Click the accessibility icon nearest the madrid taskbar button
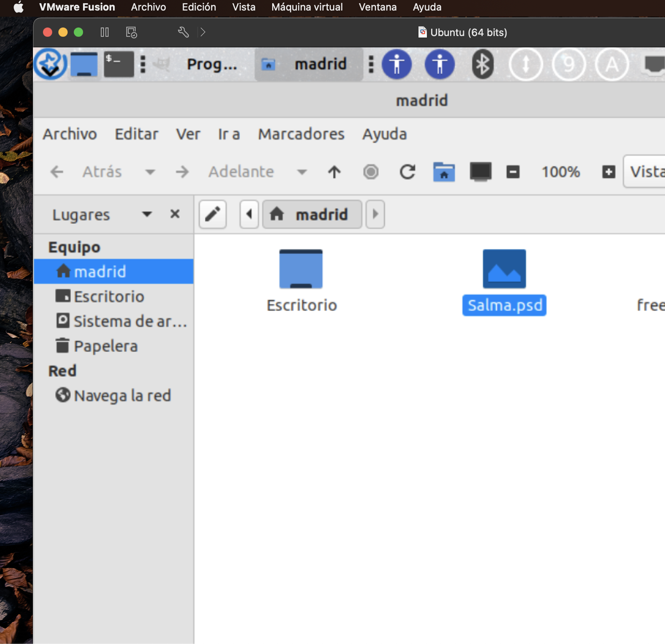This screenshot has height=644, width=665. tap(396, 64)
